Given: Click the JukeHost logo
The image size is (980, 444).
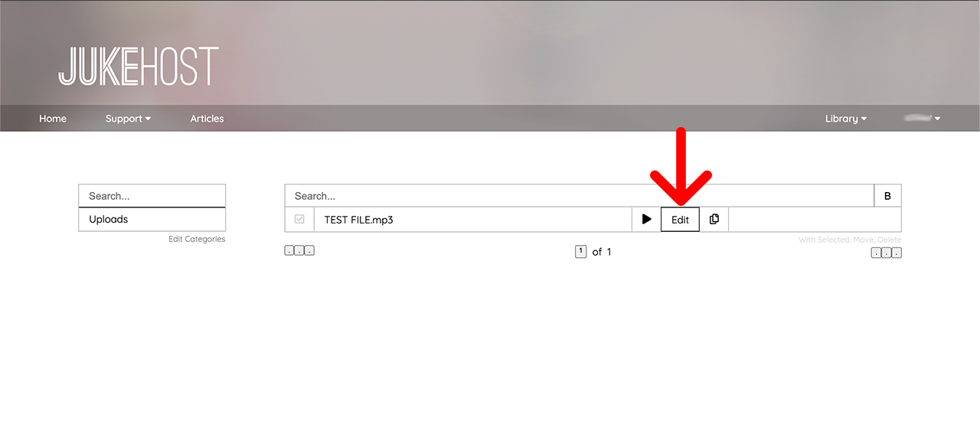Looking at the screenshot, I should (139, 67).
